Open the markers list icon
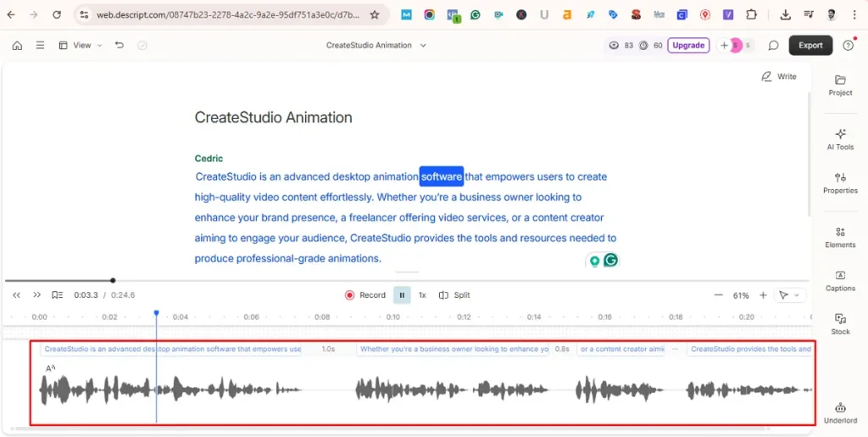Image resolution: width=868 pixels, height=437 pixels. (x=57, y=295)
